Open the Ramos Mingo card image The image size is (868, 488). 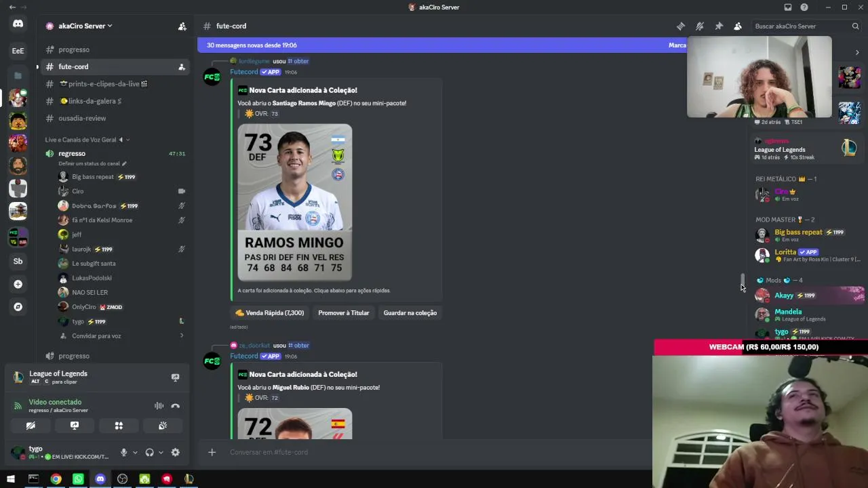(295, 203)
